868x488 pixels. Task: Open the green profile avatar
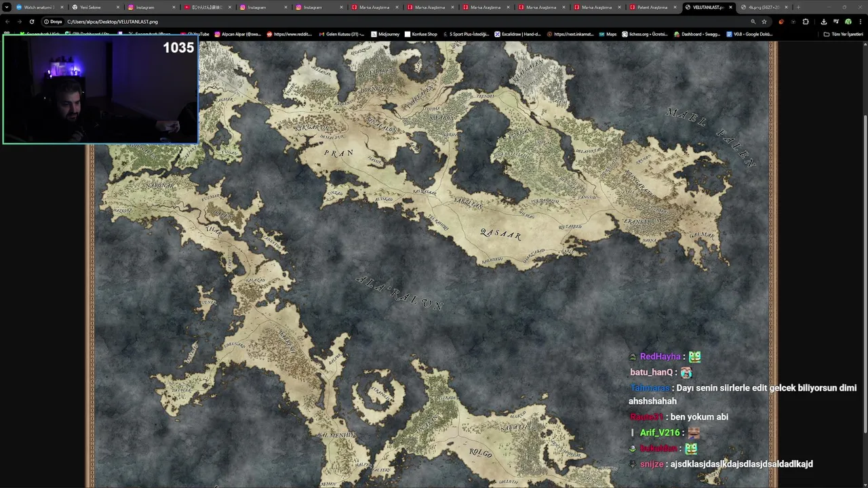(x=848, y=22)
